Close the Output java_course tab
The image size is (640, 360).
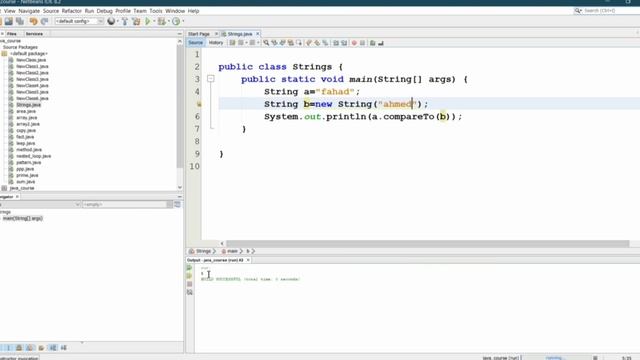click(248, 260)
